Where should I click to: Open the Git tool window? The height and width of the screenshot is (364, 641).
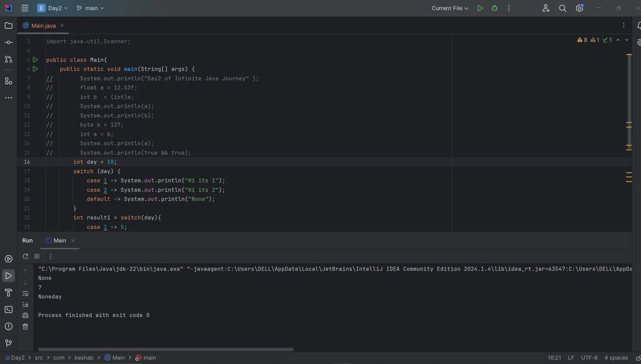[x=9, y=343]
